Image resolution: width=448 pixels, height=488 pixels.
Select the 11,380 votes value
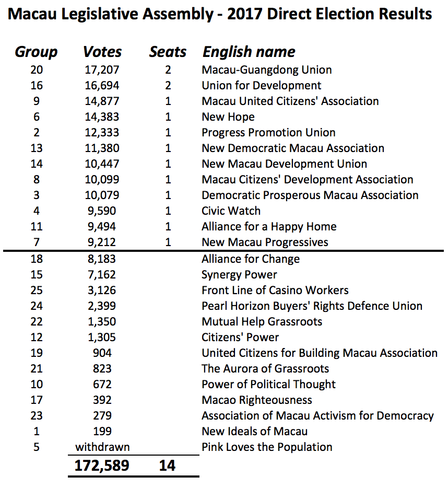click(x=102, y=148)
